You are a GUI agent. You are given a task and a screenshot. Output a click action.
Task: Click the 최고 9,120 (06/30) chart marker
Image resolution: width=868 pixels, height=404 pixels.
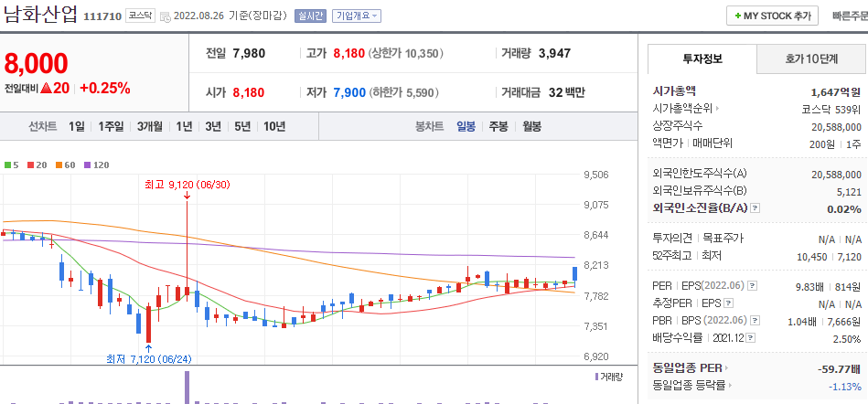click(x=187, y=185)
